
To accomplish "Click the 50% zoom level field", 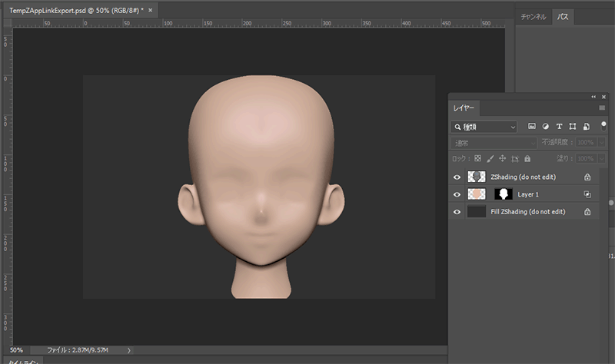I will [x=17, y=349].
